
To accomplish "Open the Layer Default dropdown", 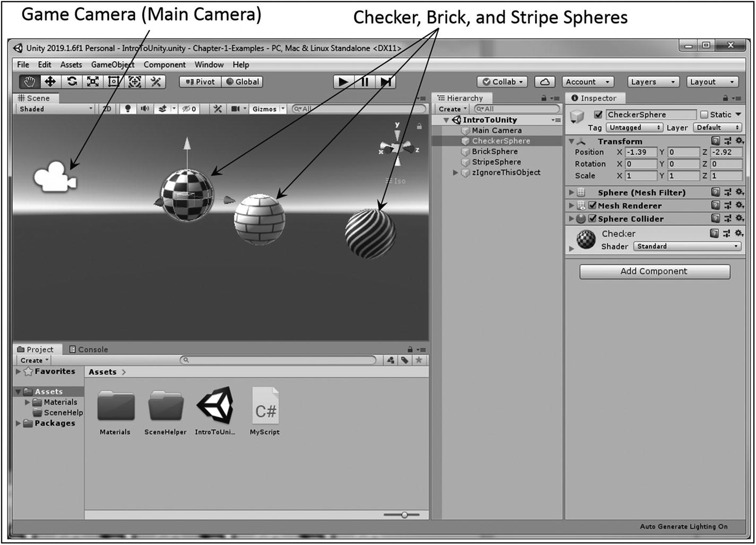I will (x=717, y=127).
